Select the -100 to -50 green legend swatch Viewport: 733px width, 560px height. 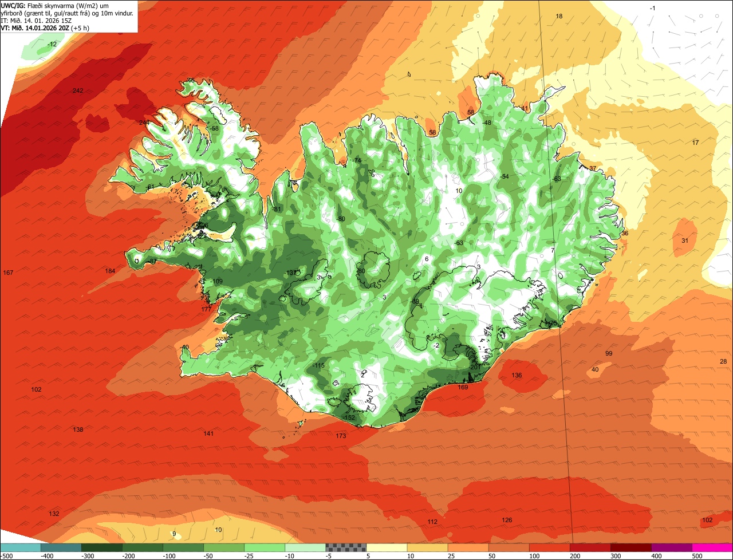pos(183,547)
